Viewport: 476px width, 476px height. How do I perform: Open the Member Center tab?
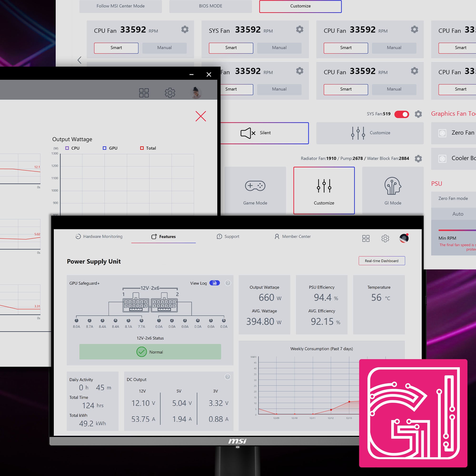pyautogui.click(x=293, y=237)
